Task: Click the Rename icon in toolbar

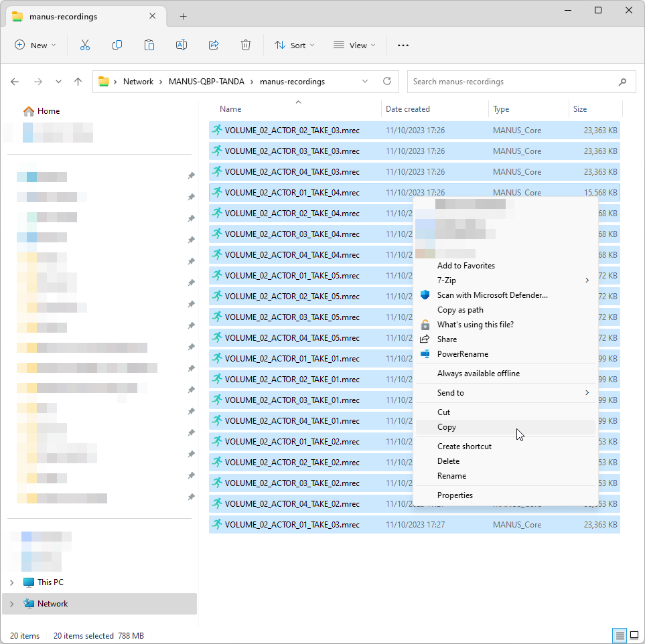Action: 182,46
